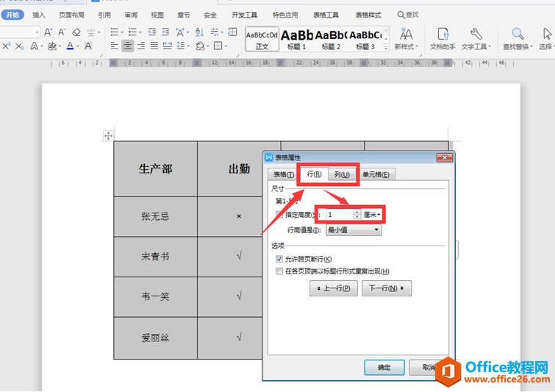The image size is (555, 392).
Task: Apply the 标题 1 style
Action: click(x=297, y=39)
